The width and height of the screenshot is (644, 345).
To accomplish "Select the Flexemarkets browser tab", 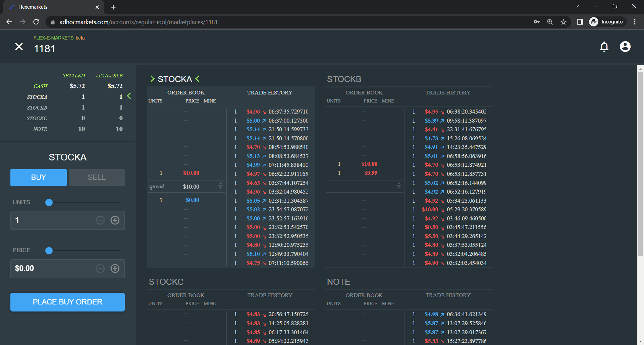I will tap(54, 7).
